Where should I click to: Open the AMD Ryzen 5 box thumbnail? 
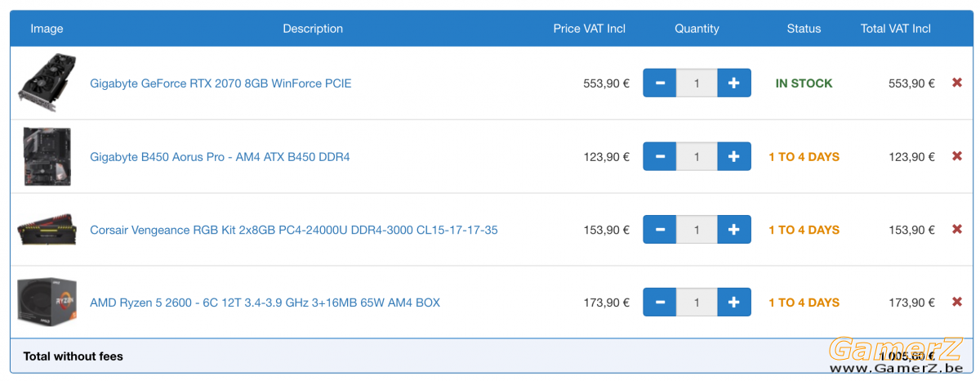(x=47, y=303)
